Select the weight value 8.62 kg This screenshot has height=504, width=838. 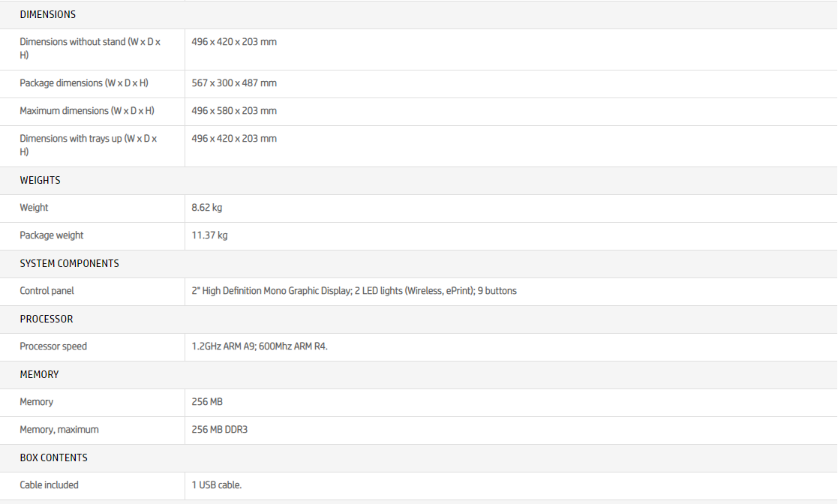tap(207, 208)
